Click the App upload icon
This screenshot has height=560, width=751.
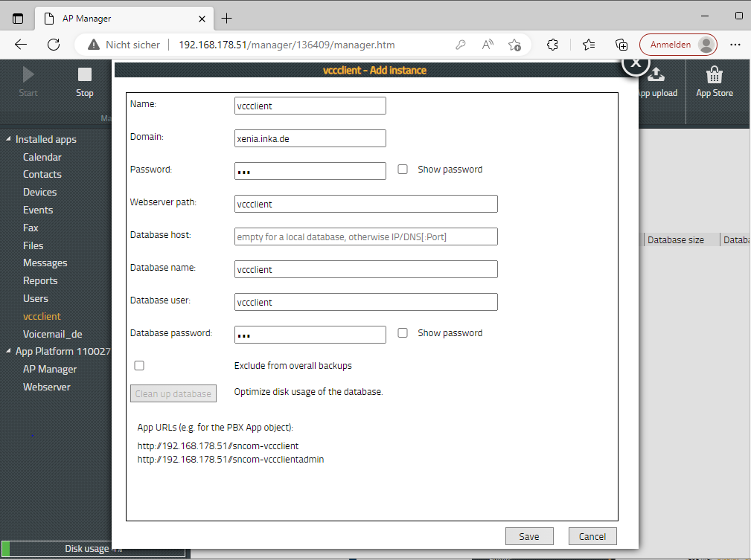click(656, 75)
